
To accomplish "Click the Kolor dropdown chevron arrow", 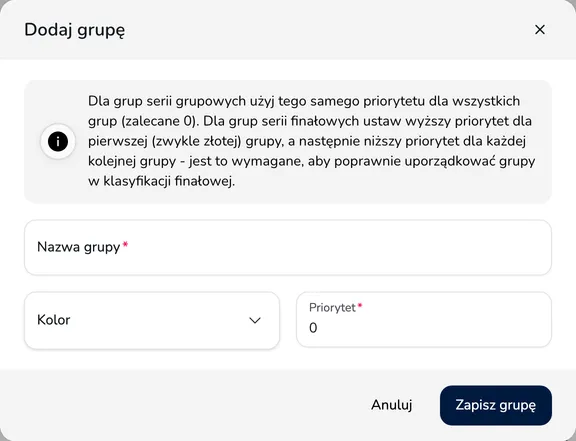I will (255, 320).
